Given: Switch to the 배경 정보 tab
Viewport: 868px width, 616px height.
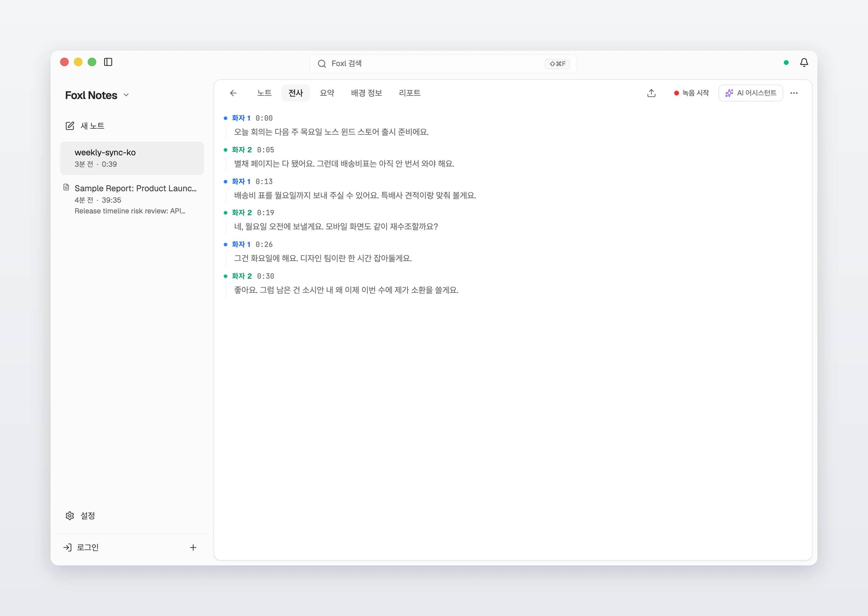Looking at the screenshot, I should click(x=366, y=93).
